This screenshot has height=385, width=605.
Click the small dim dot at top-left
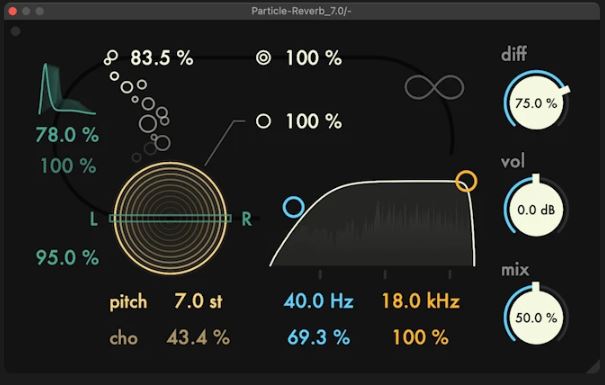(15, 31)
